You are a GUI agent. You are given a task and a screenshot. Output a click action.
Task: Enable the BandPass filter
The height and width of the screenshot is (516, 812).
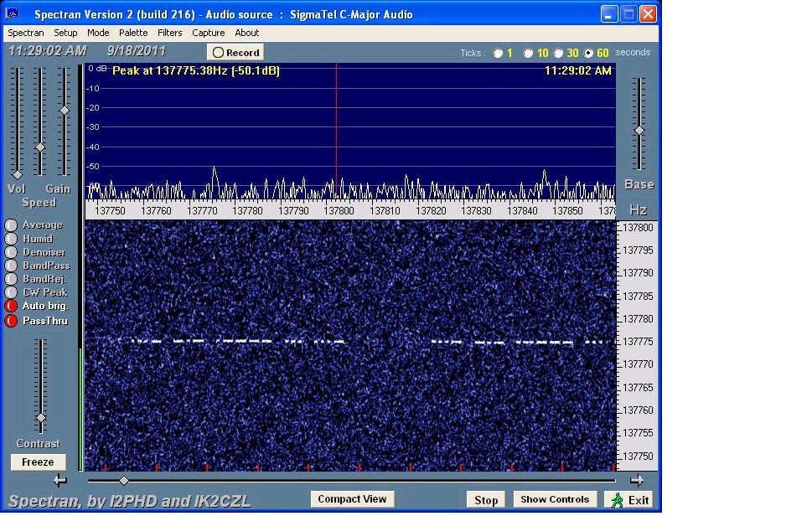(x=11, y=266)
